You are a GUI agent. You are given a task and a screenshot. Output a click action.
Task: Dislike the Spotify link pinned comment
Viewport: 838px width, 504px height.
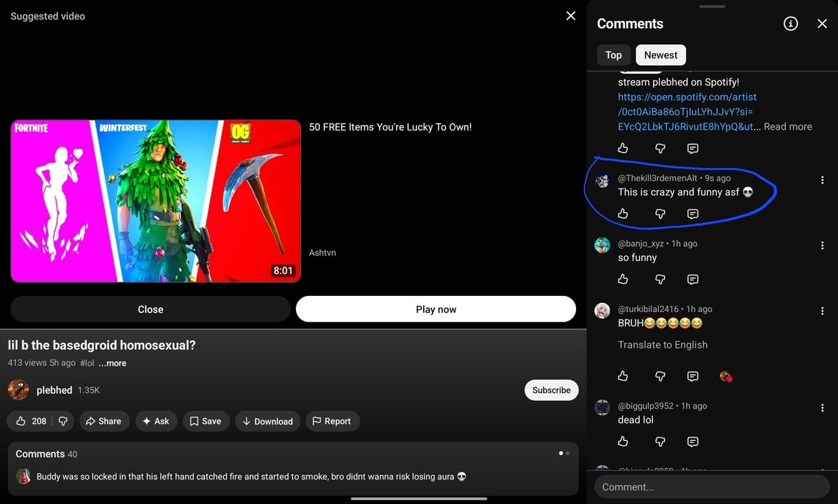(660, 148)
